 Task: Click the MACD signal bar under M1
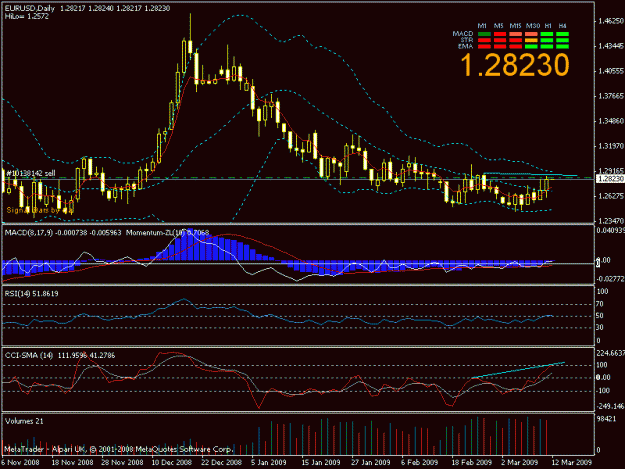[x=484, y=34]
